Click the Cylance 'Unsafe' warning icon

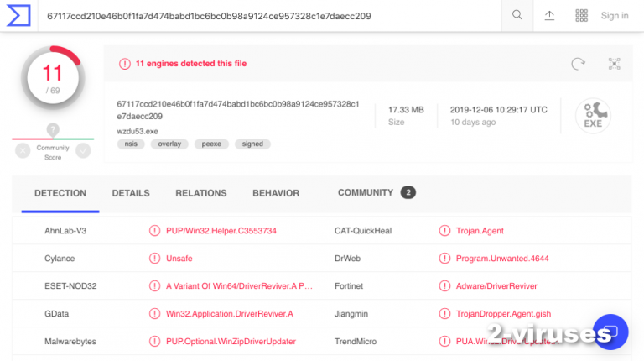tap(154, 259)
